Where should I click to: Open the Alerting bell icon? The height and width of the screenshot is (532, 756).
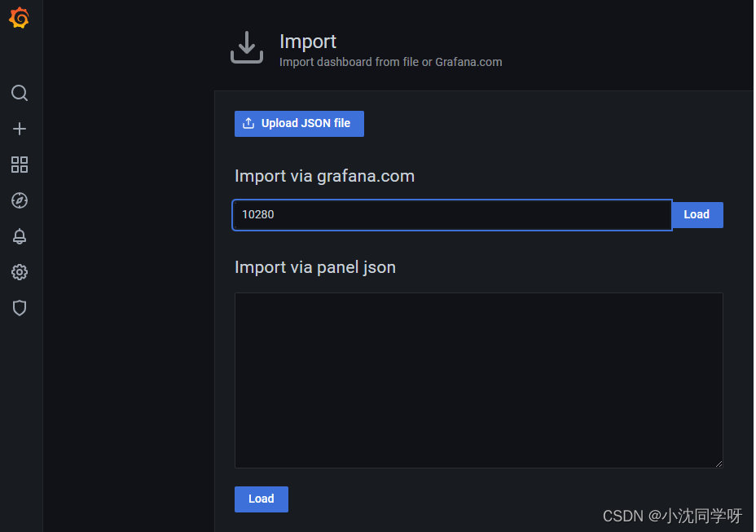20,236
